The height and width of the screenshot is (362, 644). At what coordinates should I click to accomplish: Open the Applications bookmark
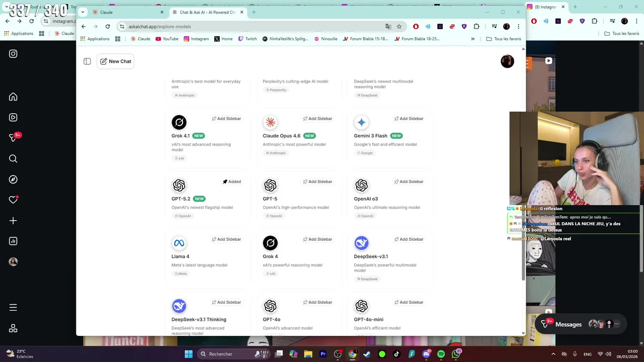pyautogui.click(x=95, y=39)
